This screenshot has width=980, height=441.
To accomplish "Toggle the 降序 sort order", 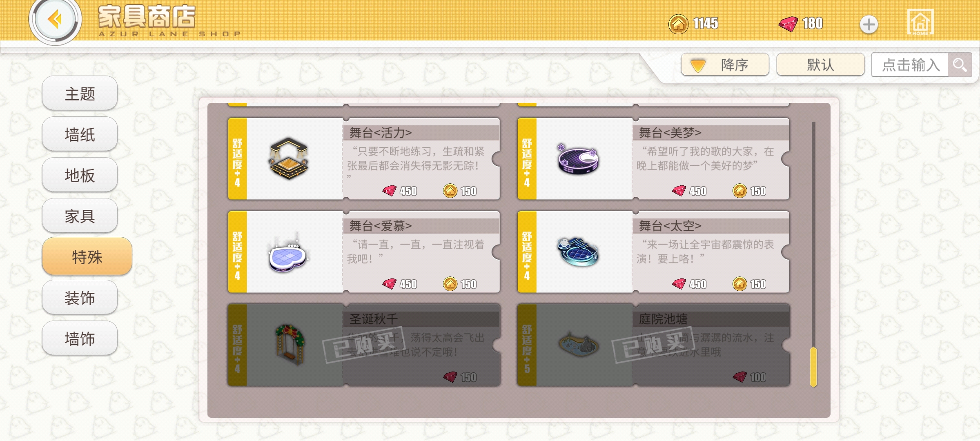I will tap(725, 65).
